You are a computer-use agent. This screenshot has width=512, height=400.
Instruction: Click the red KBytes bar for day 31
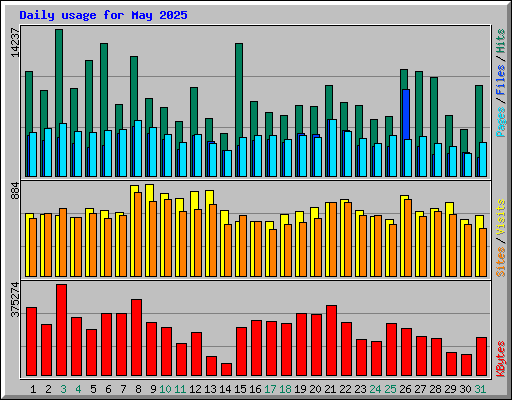point(481,356)
